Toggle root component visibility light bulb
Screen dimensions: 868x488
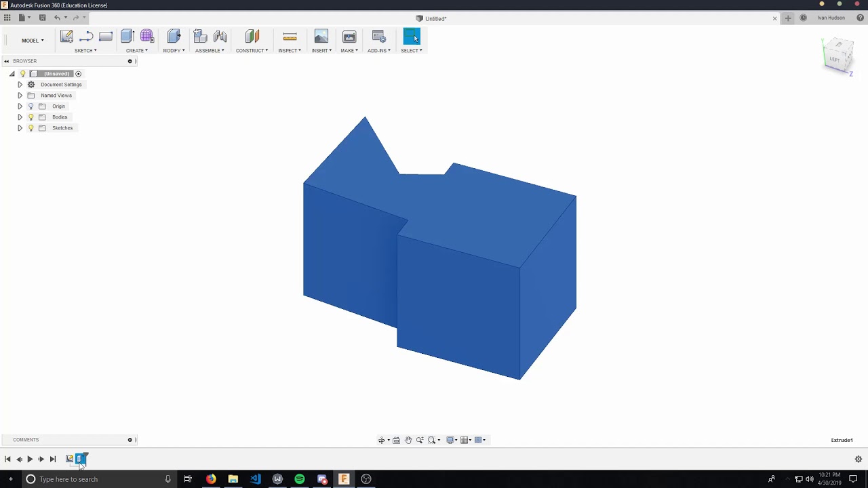(22, 74)
